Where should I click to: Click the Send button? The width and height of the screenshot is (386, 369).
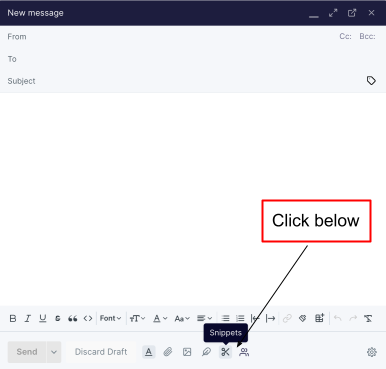27,352
